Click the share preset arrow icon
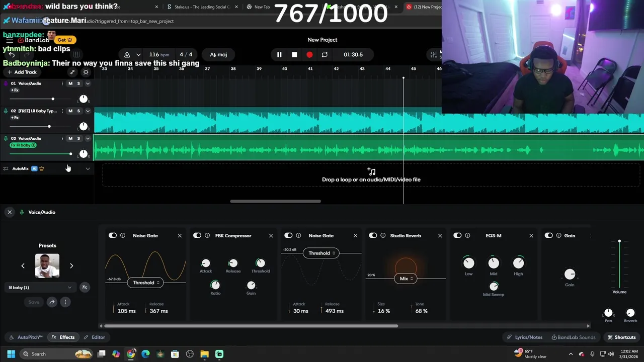 (52, 302)
